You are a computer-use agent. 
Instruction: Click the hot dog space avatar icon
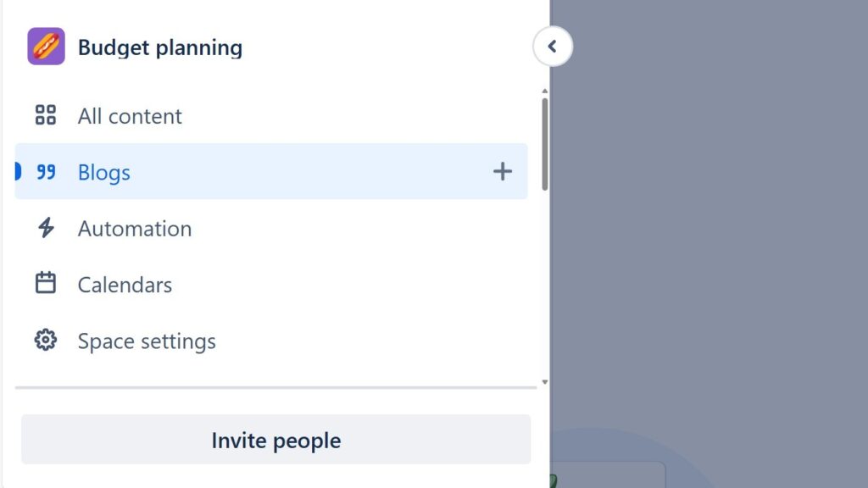[46, 47]
